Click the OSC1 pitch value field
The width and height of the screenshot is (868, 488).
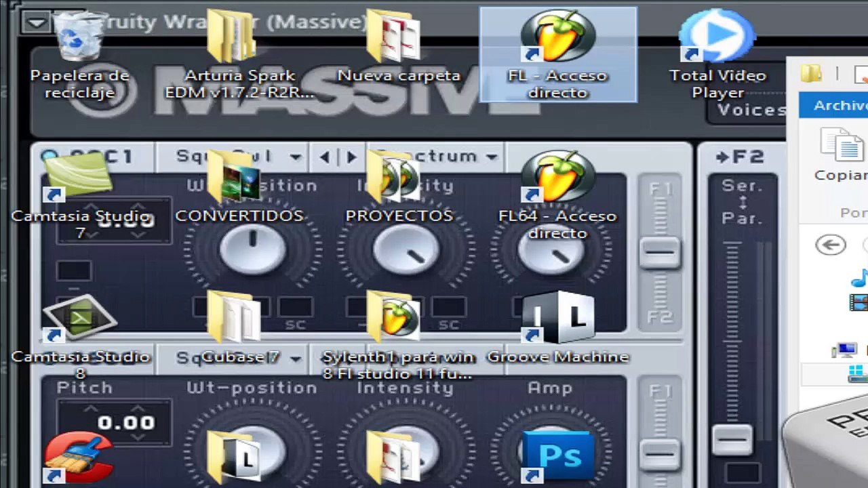114,220
